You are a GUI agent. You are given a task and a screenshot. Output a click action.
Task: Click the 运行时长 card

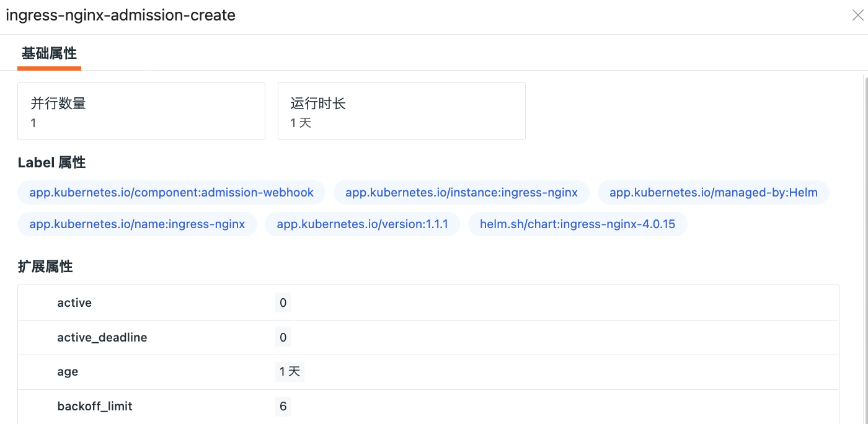(401, 112)
